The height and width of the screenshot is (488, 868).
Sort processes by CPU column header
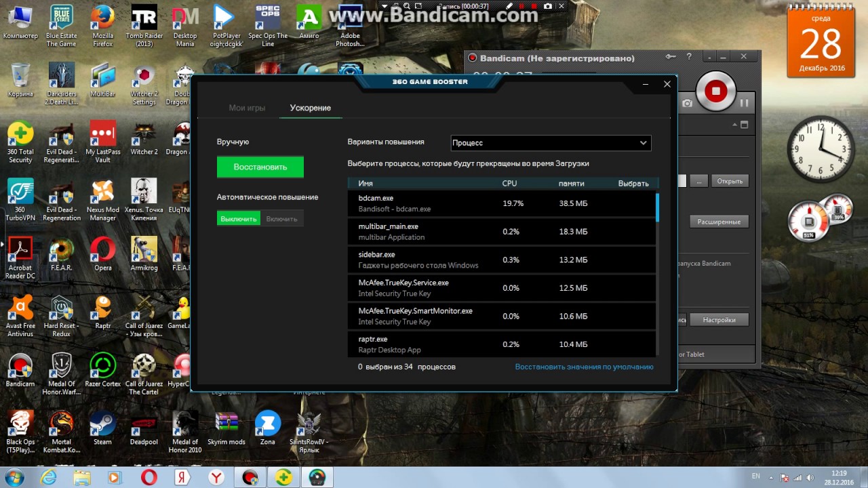click(x=509, y=183)
